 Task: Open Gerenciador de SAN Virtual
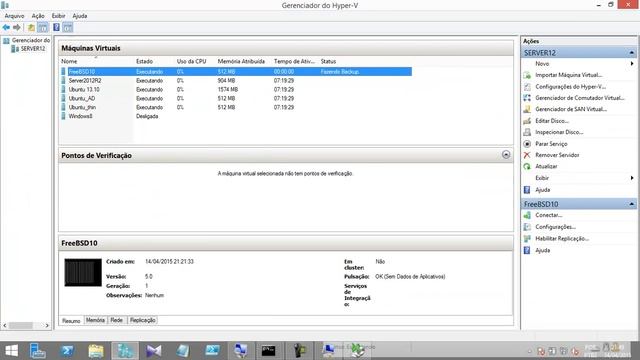point(571,109)
